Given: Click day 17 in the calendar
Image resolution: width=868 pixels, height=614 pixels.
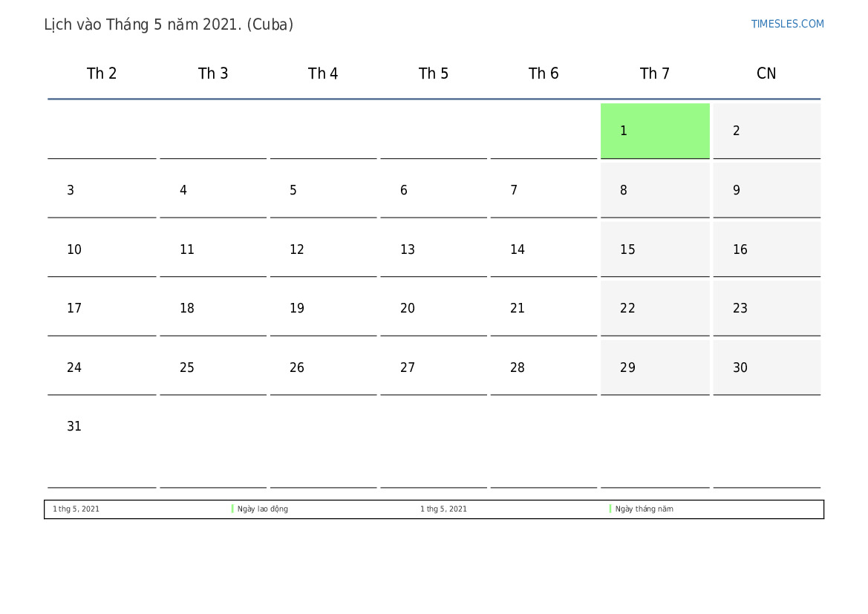Looking at the screenshot, I should coord(102,308).
